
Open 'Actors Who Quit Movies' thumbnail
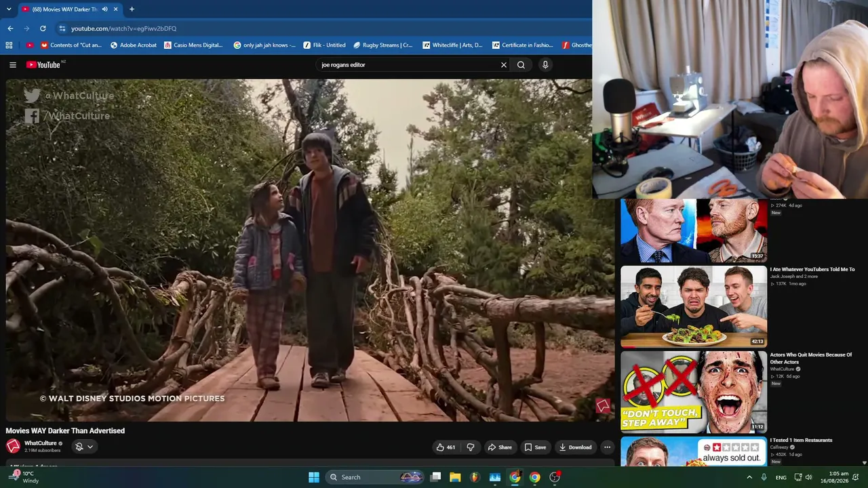click(x=694, y=392)
